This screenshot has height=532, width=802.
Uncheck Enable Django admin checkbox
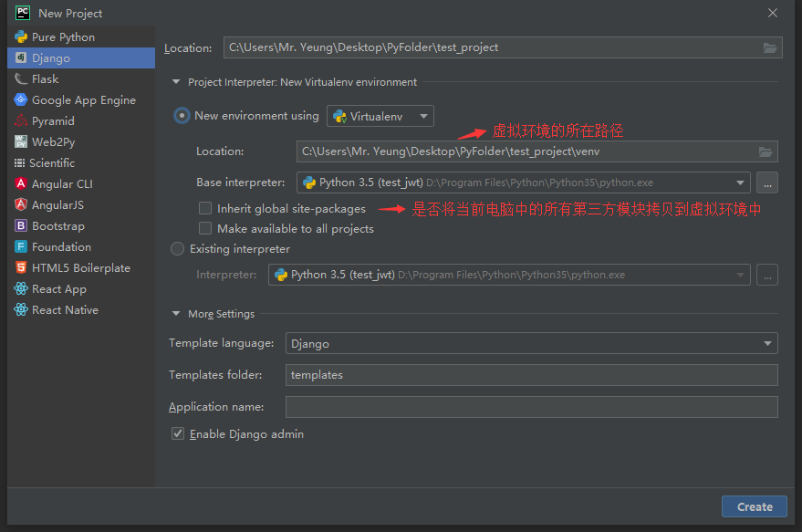pos(178,433)
